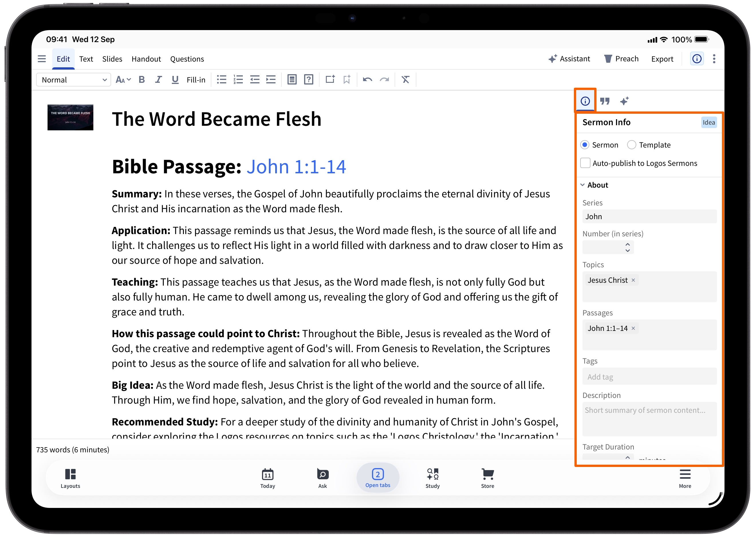Tap the 09:41 clock
The image size is (756, 538).
[x=57, y=40]
